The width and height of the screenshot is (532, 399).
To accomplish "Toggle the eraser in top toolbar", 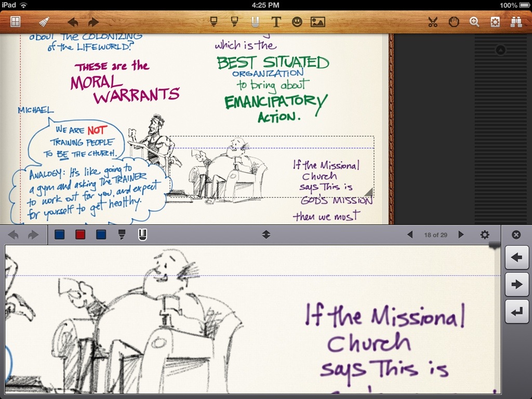I will (x=255, y=22).
